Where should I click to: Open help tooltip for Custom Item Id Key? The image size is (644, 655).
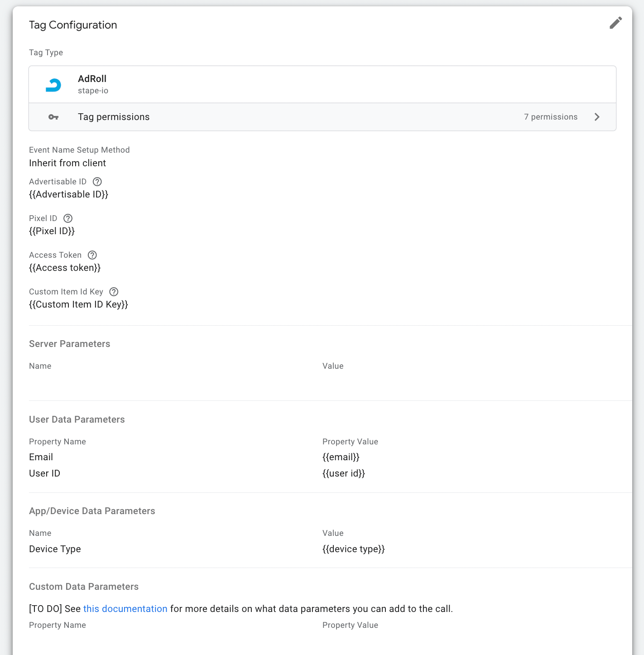[114, 292]
